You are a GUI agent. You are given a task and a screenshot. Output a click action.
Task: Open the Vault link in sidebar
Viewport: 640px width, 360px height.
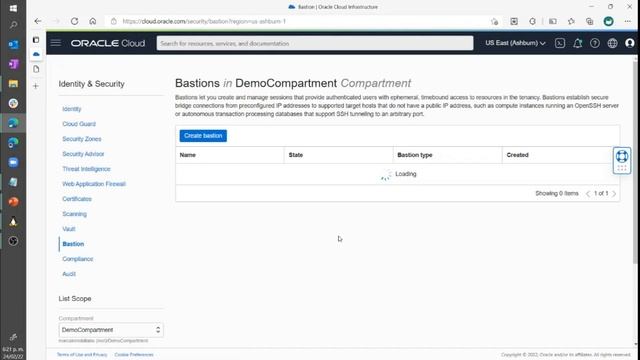[69, 229]
